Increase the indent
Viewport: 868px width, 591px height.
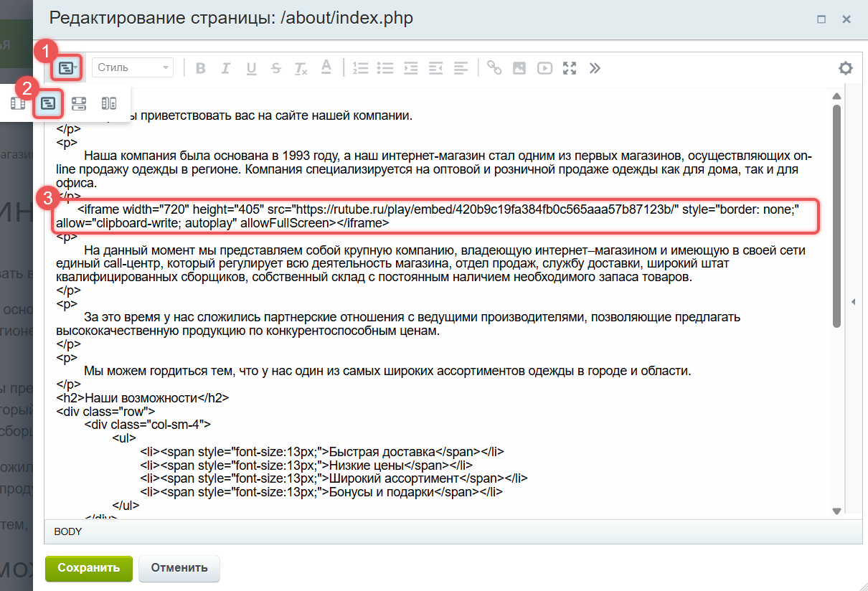[410, 68]
